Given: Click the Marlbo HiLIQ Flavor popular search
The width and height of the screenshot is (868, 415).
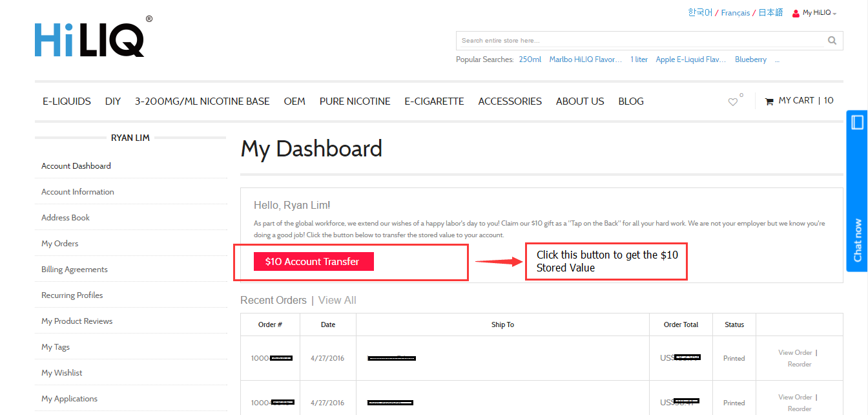Looking at the screenshot, I should tap(586, 59).
